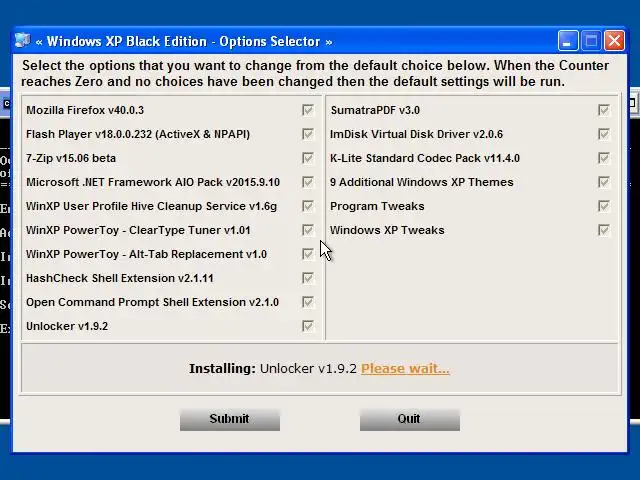Minimize the Options Selector window
The height and width of the screenshot is (480, 640).
[568, 41]
